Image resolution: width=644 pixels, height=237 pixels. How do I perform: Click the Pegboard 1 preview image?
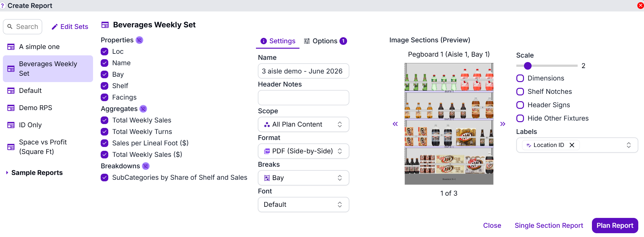pyautogui.click(x=449, y=124)
